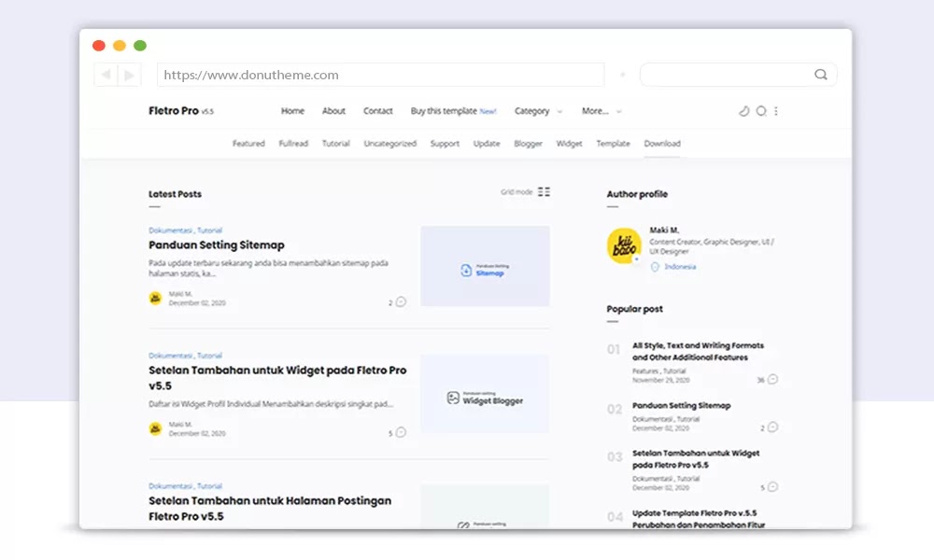Open popular post 03 Setelan Tambahan untuk Widget
Viewport: 934px width, 560px height.
click(x=695, y=459)
